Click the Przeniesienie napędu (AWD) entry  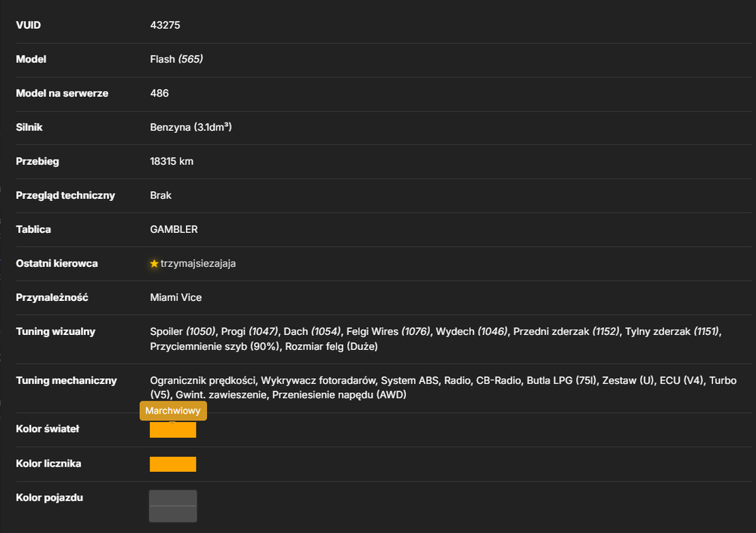[339, 395]
